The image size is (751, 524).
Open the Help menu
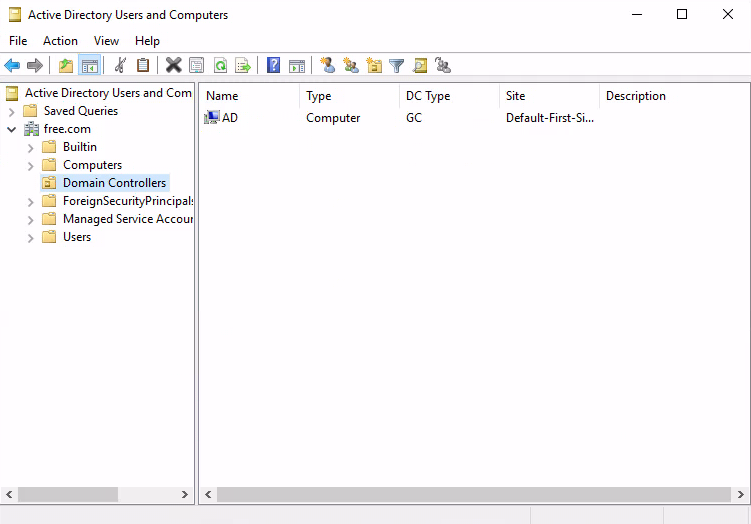[x=147, y=41]
